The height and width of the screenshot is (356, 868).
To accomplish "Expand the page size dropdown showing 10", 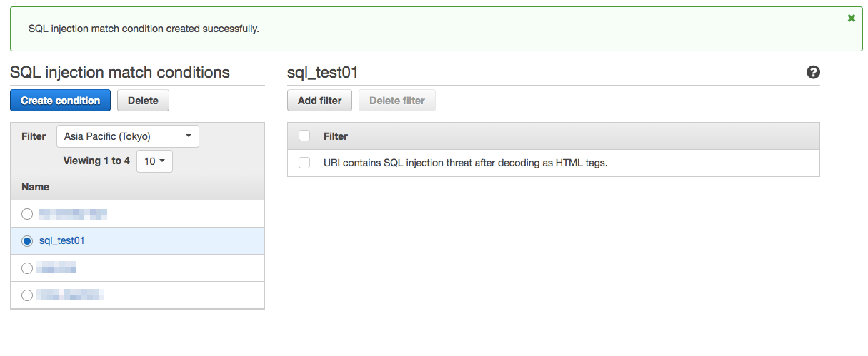I will point(154,161).
